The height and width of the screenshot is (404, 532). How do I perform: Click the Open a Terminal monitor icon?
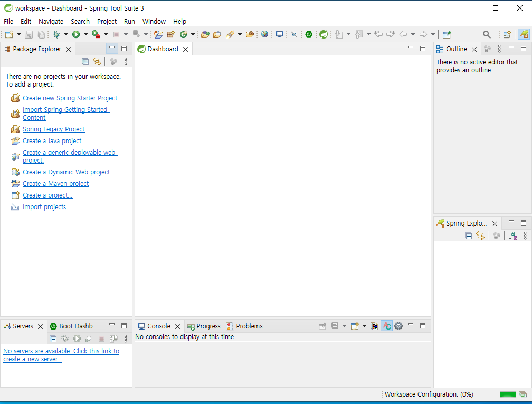pos(279,34)
